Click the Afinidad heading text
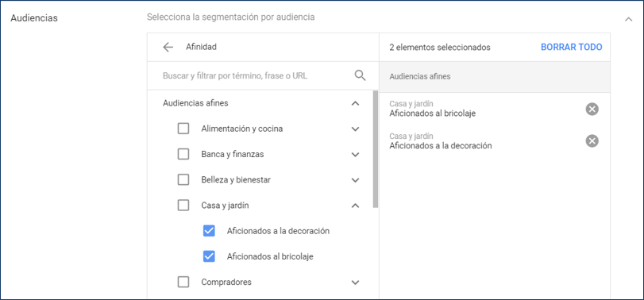The image size is (644, 300). click(201, 47)
